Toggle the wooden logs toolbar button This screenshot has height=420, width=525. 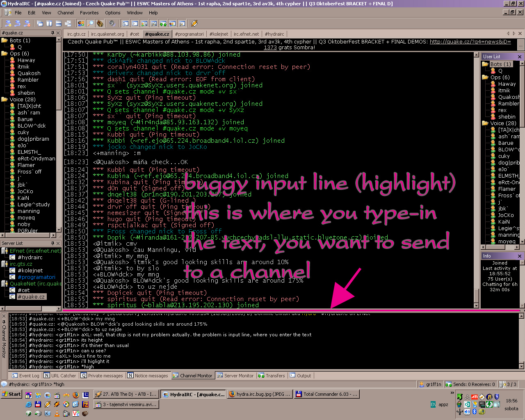click(100, 23)
